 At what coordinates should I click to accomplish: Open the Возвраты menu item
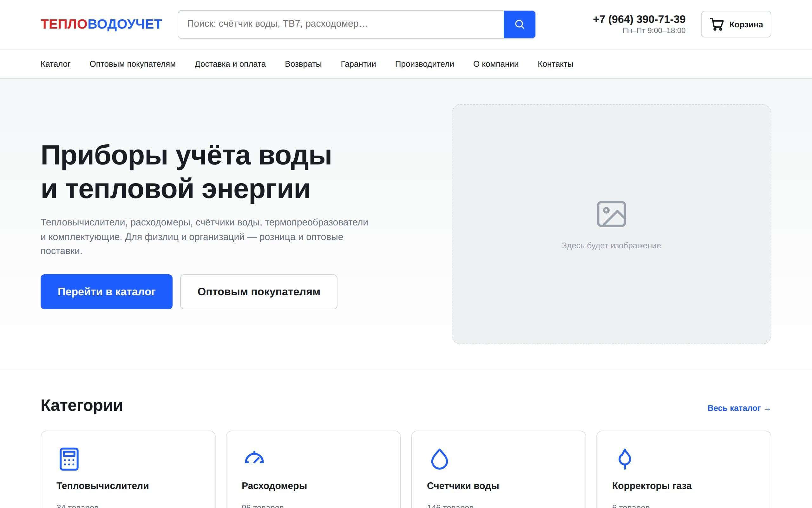303,64
